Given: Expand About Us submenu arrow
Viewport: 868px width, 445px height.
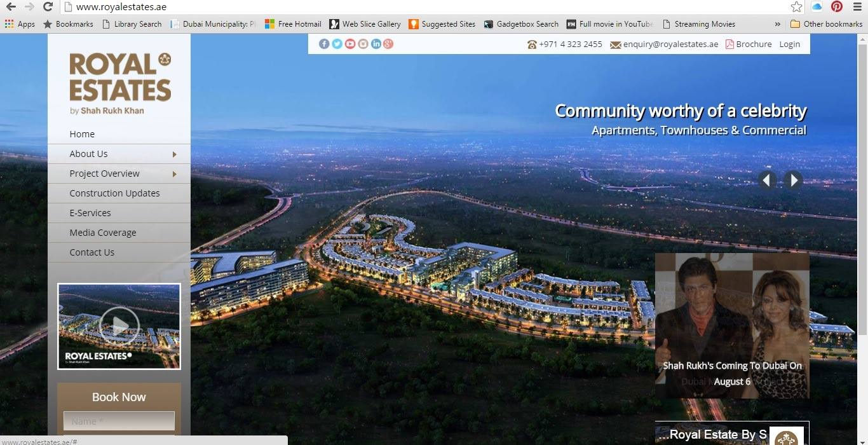Looking at the screenshot, I should click(x=174, y=154).
